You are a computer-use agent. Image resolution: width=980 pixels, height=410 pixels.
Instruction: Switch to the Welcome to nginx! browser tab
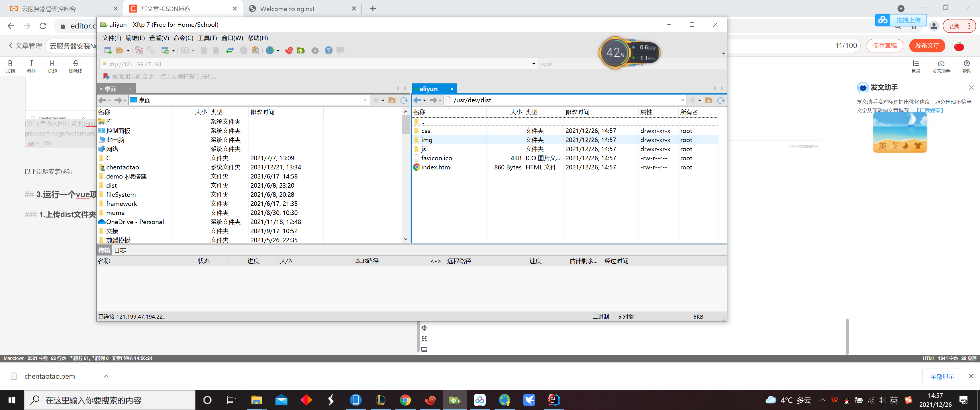click(302, 9)
